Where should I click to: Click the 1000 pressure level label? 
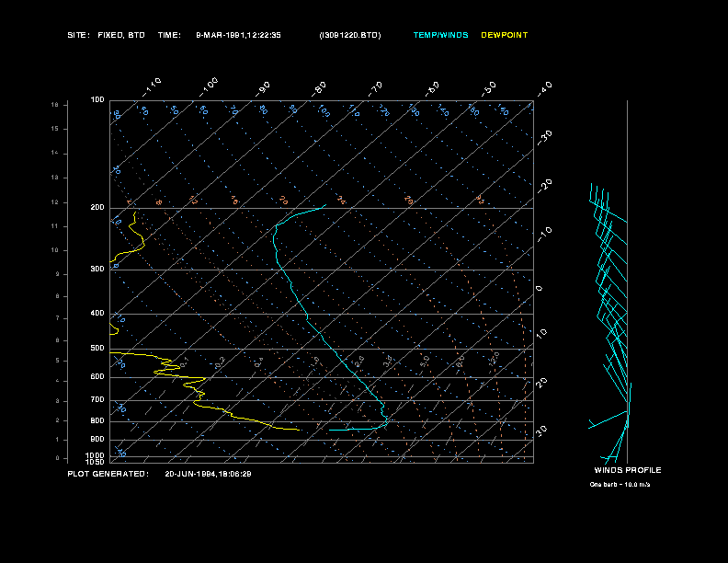96,455
